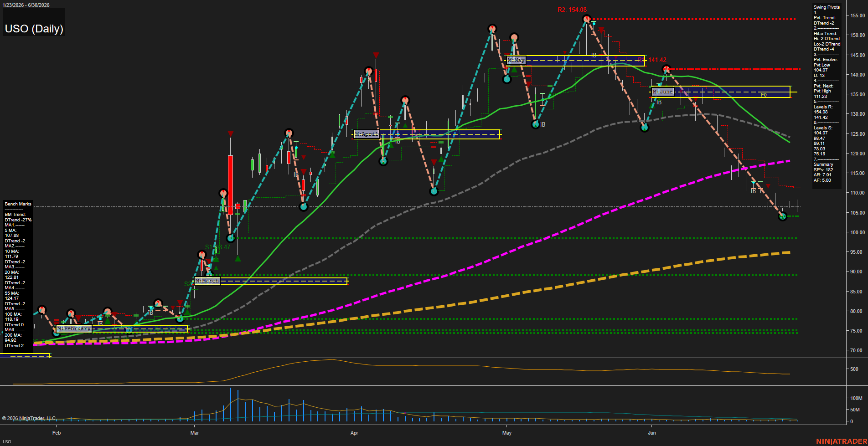
Task: Click the M:April monthly range label
Action: point(367,134)
